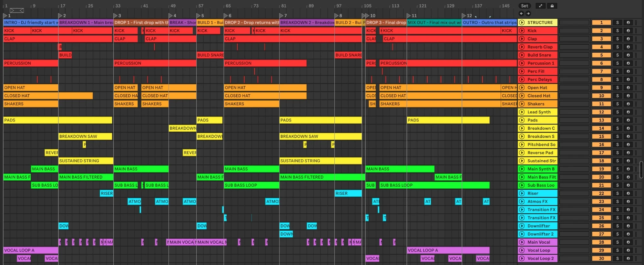This screenshot has width=644, height=265.
Task: Jump to next locator arrow
Action: (x=528, y=14)
